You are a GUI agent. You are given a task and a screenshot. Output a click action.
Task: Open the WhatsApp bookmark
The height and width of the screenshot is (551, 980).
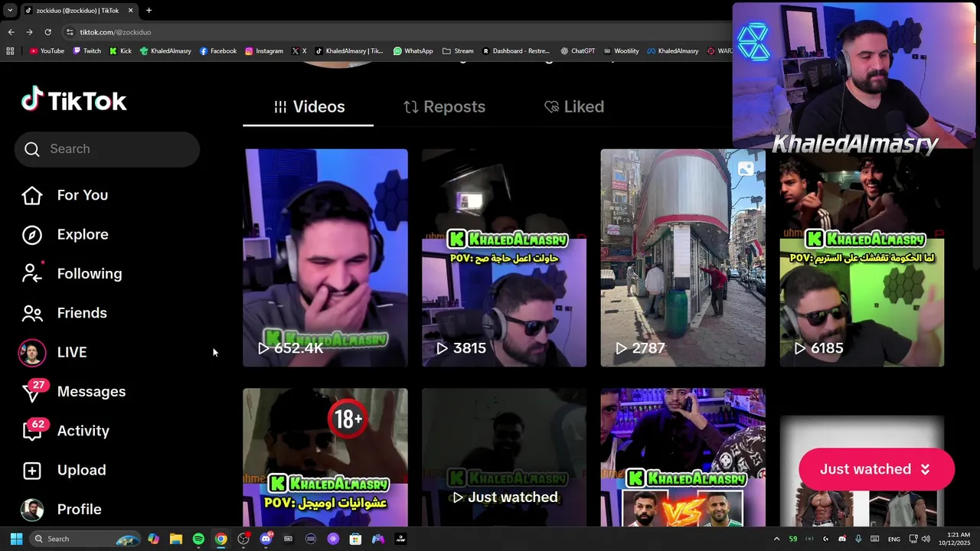[x=413, y=51]
